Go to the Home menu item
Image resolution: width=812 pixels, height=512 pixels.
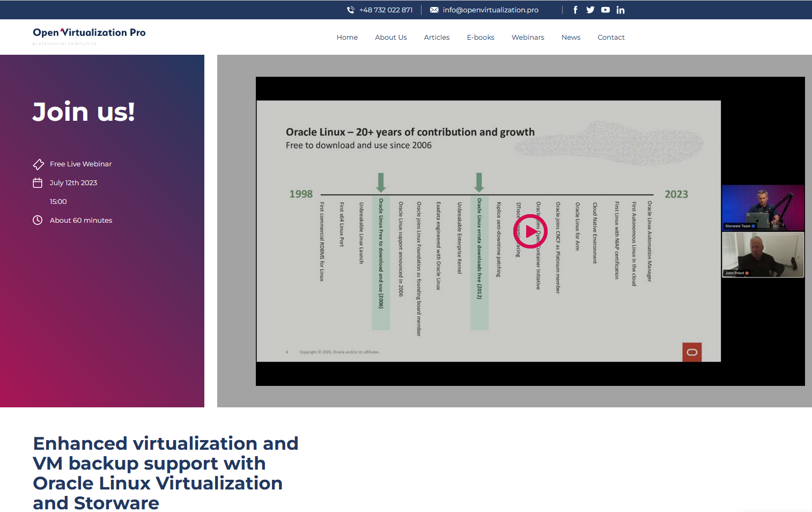click(347, 38)
